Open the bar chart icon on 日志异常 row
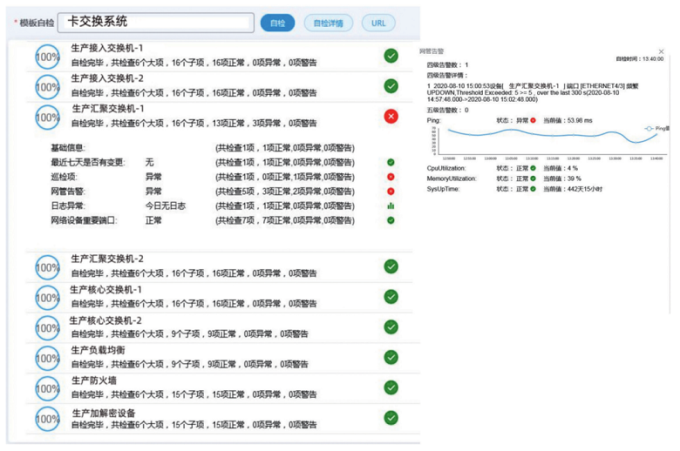The image size is (680, 451). (x=390, y=205)
